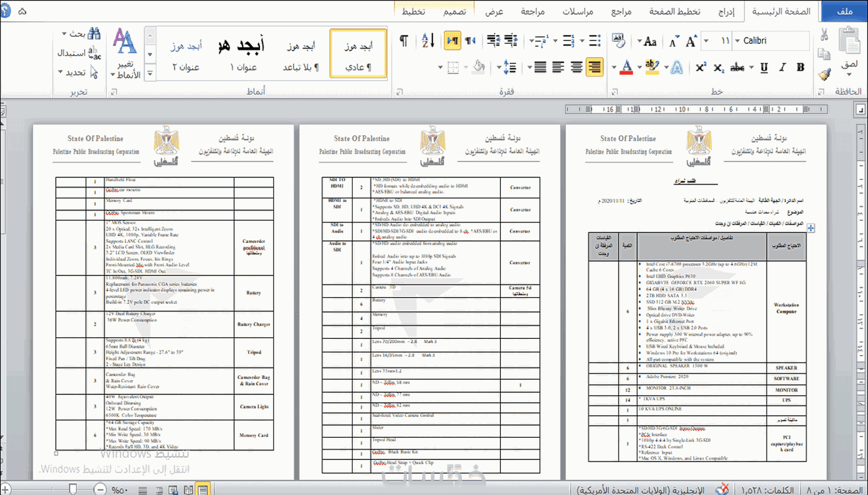Toggle center text alignment
The image size is (868, 495).
tap(576, 67)
